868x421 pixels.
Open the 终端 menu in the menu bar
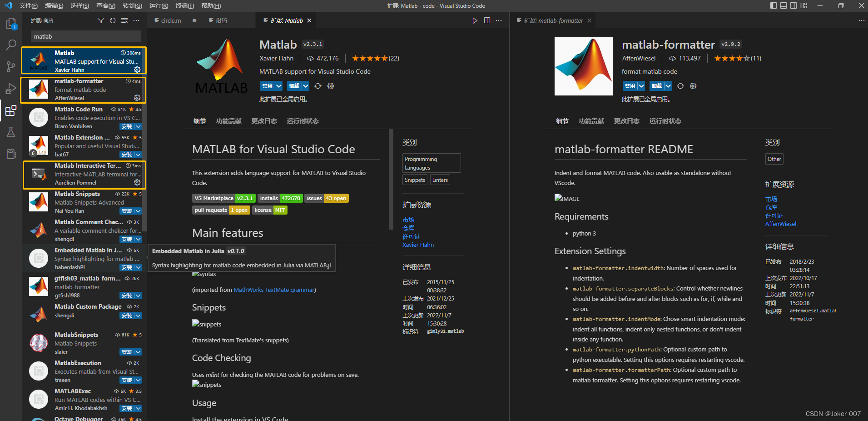click(x=184, y=5)
